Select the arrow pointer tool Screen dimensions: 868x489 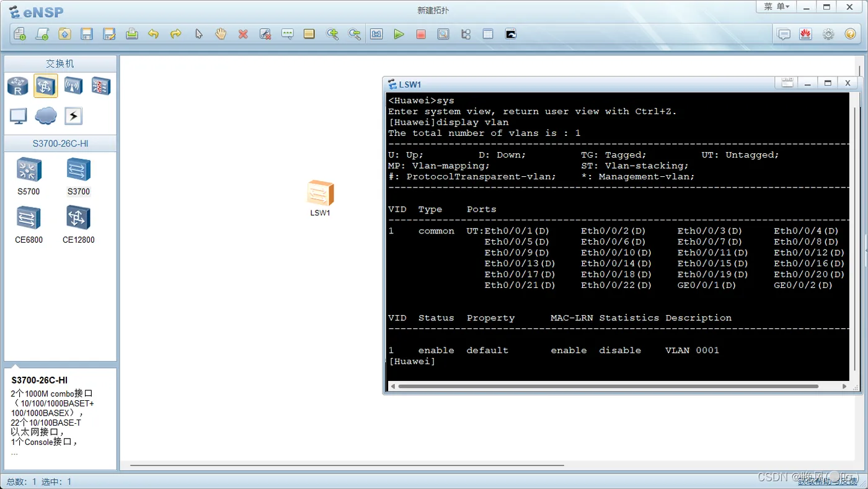198,34
